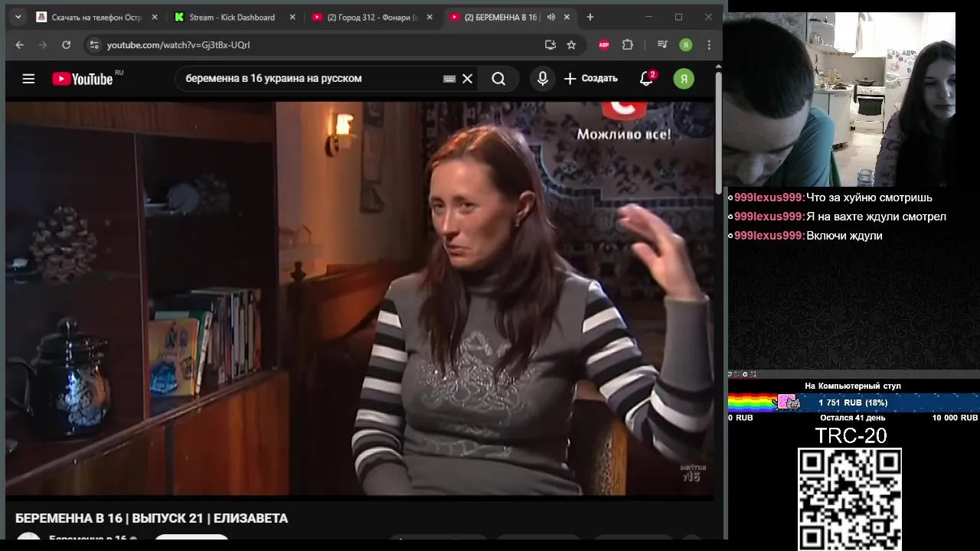Go forward with the browser forward arrow
Screen dimensions: 980x551
pos(43,45)
